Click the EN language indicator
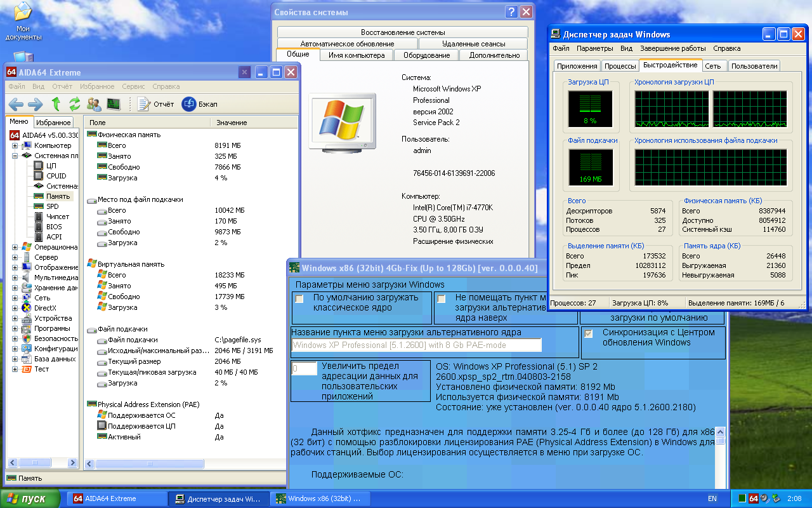 coord(712,499)
